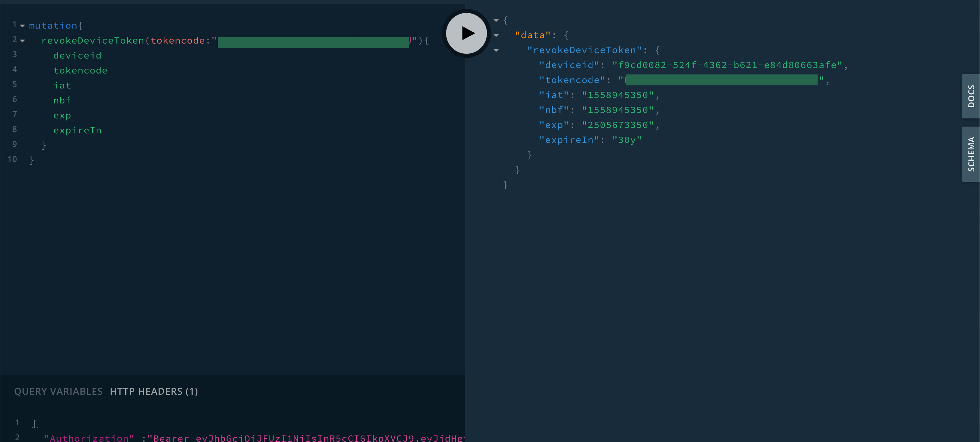Click the "tokencode" key in the response
The width and height of the screenshot is (980, 442).
[572, 80]
